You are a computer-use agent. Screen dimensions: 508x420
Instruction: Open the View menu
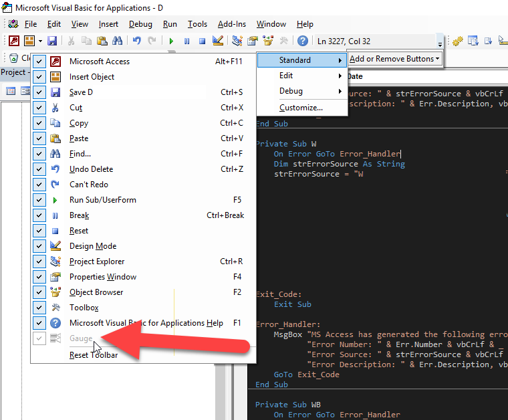tap(80, 24)
